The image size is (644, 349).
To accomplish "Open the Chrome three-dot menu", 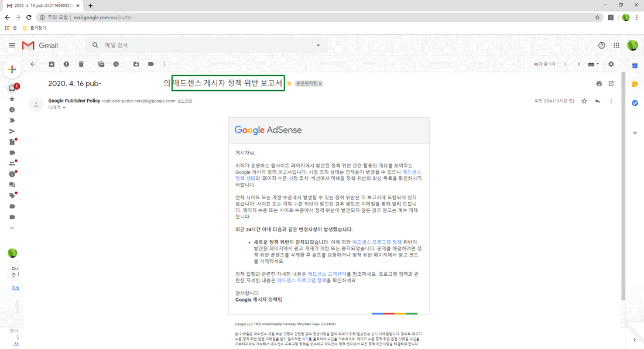I will point(636,17).
